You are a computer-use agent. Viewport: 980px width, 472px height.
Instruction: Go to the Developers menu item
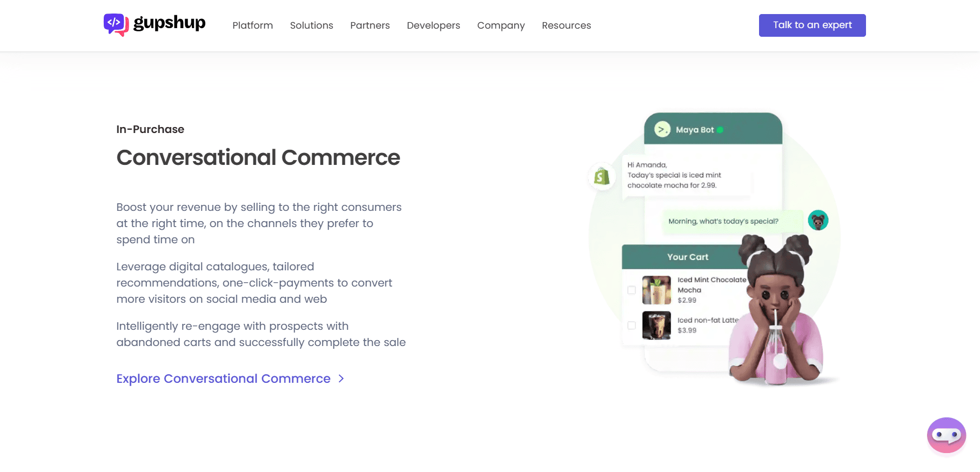(433, 25)
